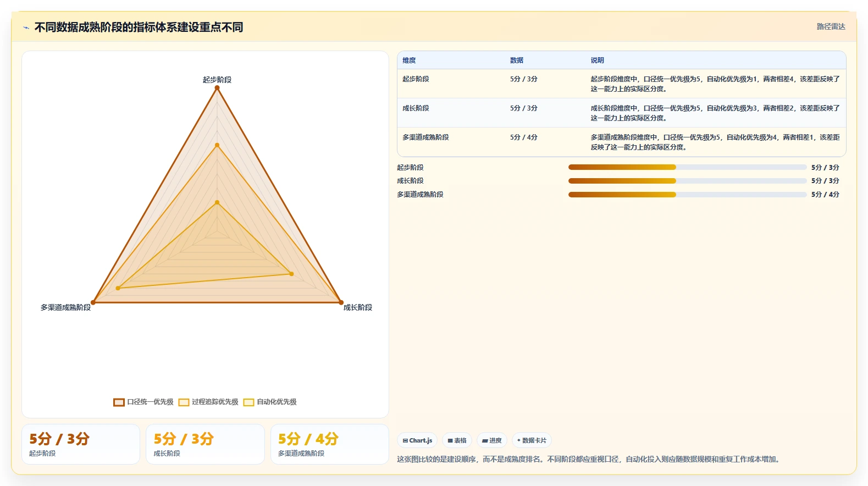Screen dimensions: 868x486
Task: Click the 进度 tag chip
Action: [492, 440]
